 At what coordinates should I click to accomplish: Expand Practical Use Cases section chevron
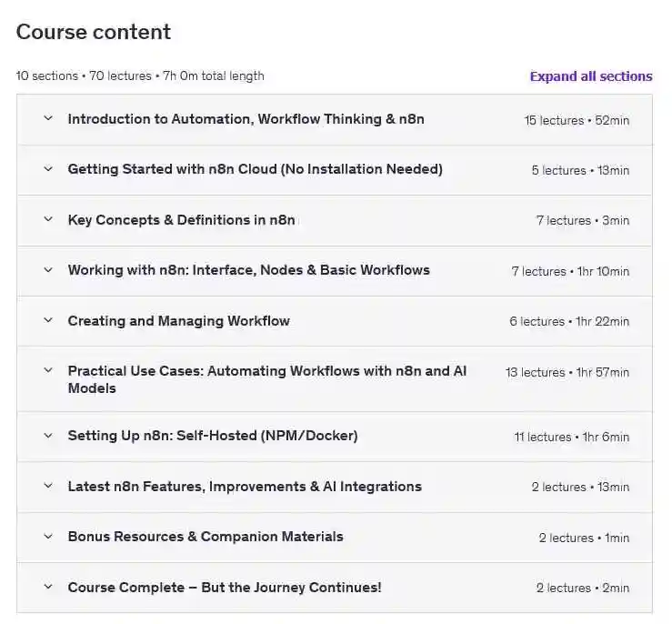pyautogui.click(x=48, y=370)
